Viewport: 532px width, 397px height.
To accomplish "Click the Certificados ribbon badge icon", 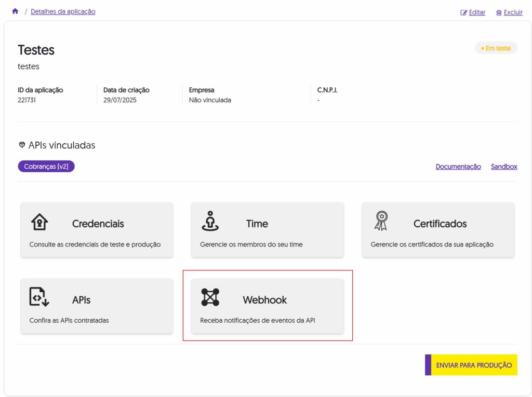I will pyautogui.click(x=381, y=221).
